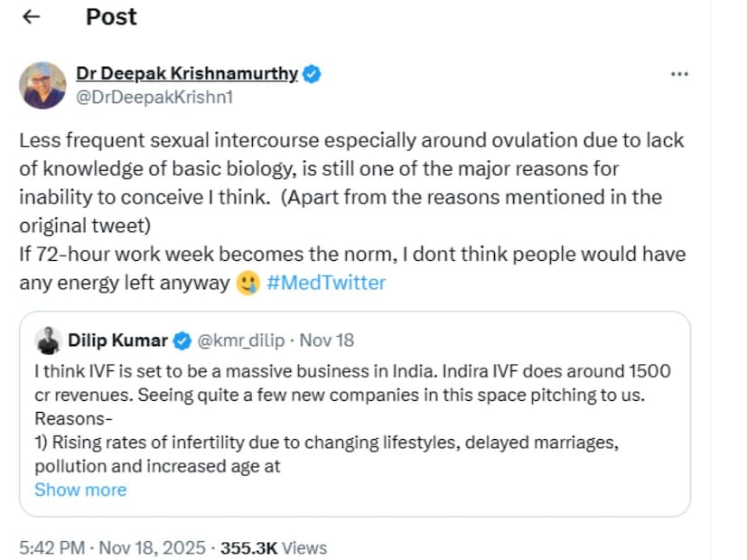Click the Dr Deepak Krishnamurthy display name
The image size is (747, 560).
click(187, 74)
